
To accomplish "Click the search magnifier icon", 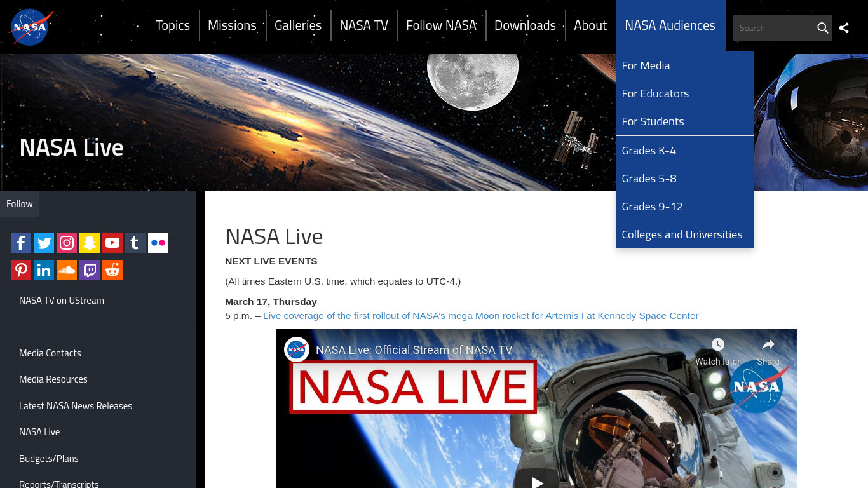I will [x=822, y=28].
